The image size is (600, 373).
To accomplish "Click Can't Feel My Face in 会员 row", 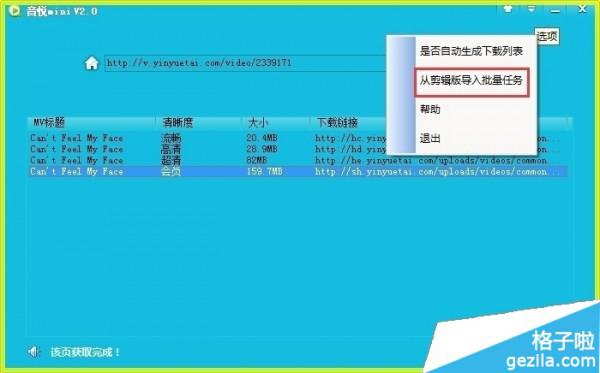I will point(77,171).
